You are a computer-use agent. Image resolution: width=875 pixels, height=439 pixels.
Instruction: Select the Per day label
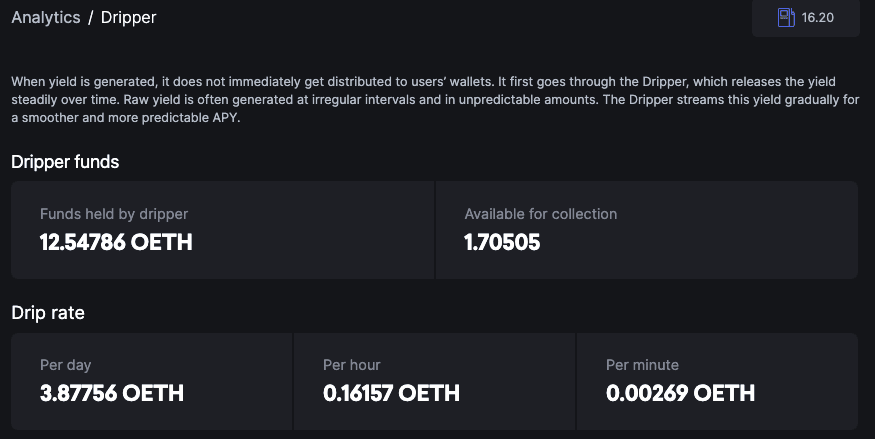pos(66,365)
